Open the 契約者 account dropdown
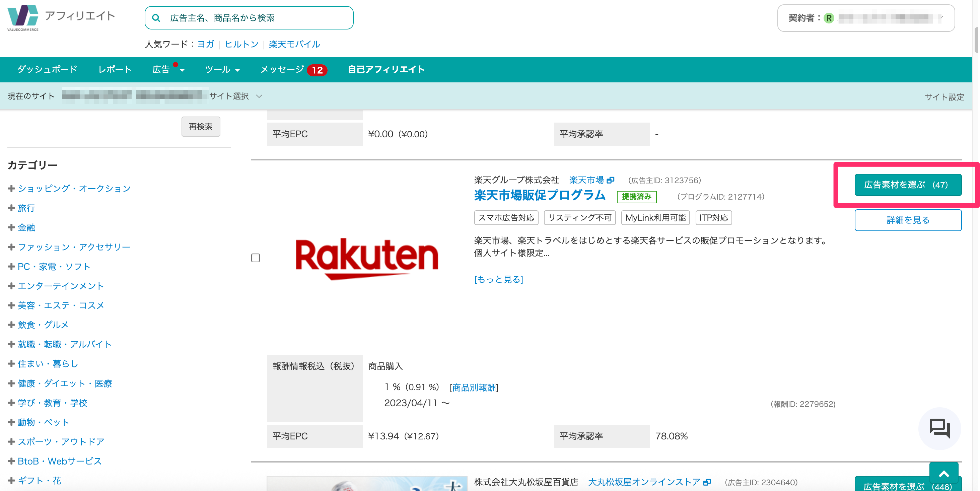 click(866, 18)
